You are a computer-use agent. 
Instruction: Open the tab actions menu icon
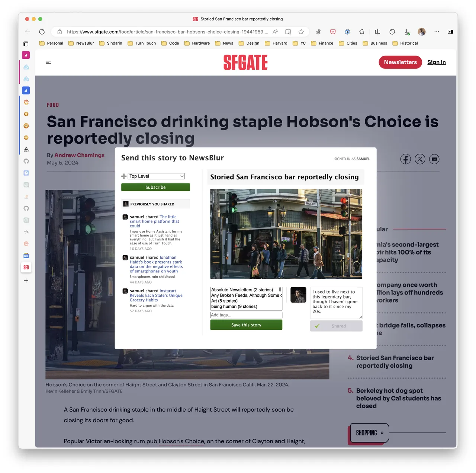click(x=26, y=44)
